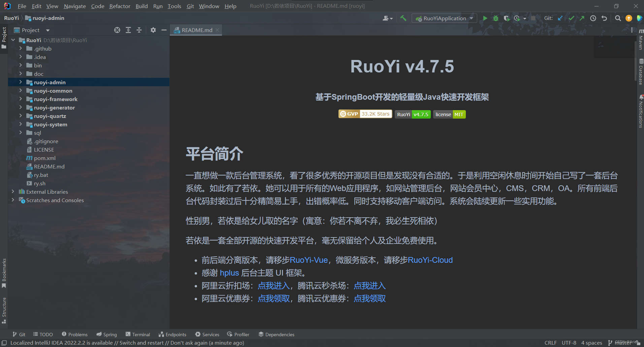The image size is (644, 347).
Task: Open the Notifications tool window
Action: click(x=641, y=111)
